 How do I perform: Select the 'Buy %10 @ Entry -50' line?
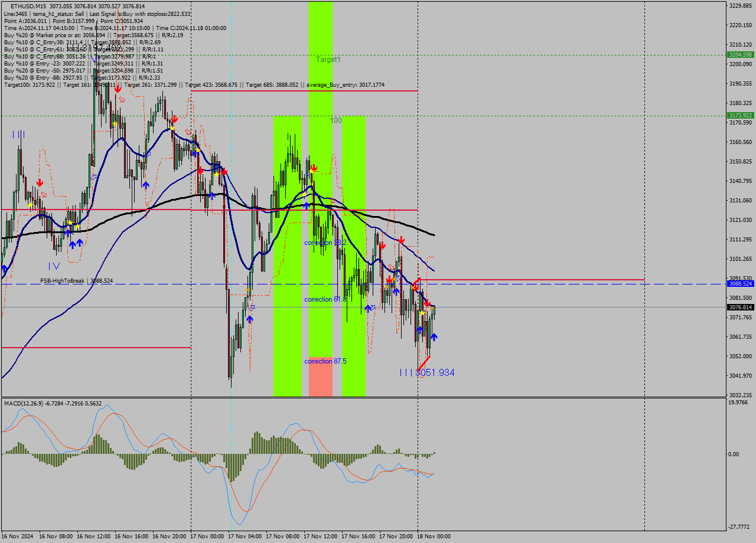click(83, 70)
